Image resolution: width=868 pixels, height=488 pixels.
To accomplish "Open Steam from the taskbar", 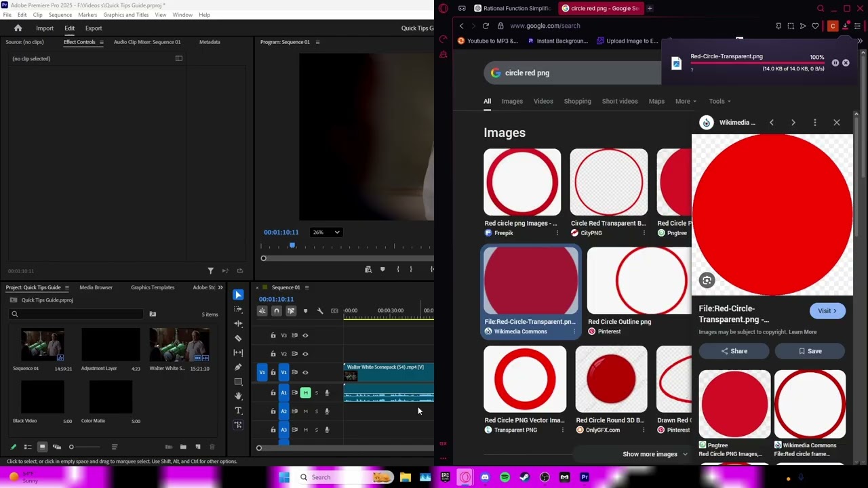I will point(524,477).
